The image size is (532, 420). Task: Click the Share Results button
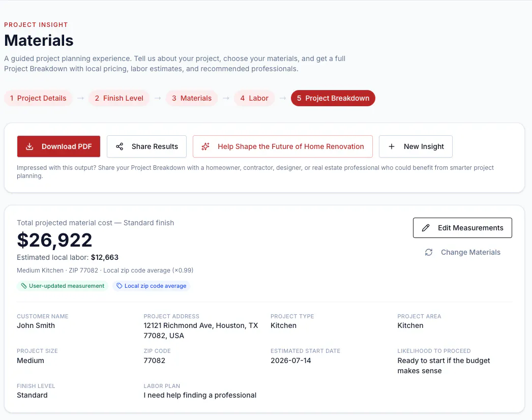[x=146, y=146]
